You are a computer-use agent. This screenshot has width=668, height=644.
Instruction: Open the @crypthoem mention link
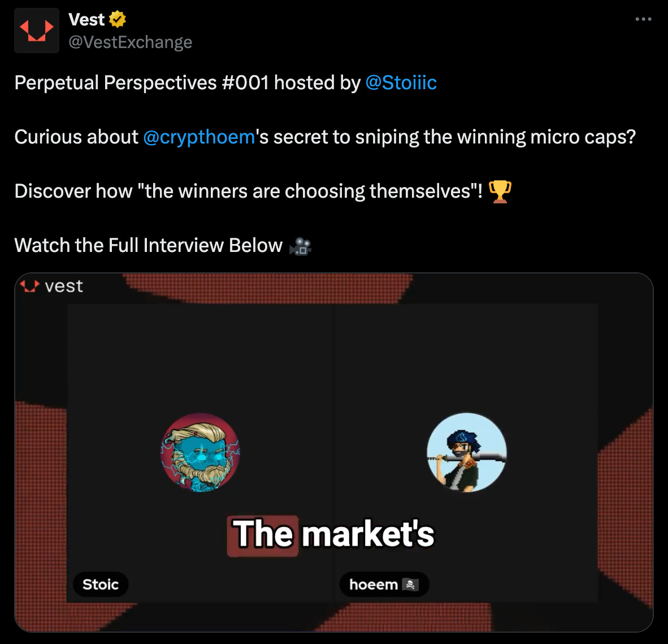pyautogui.click(x=199, y=137)
